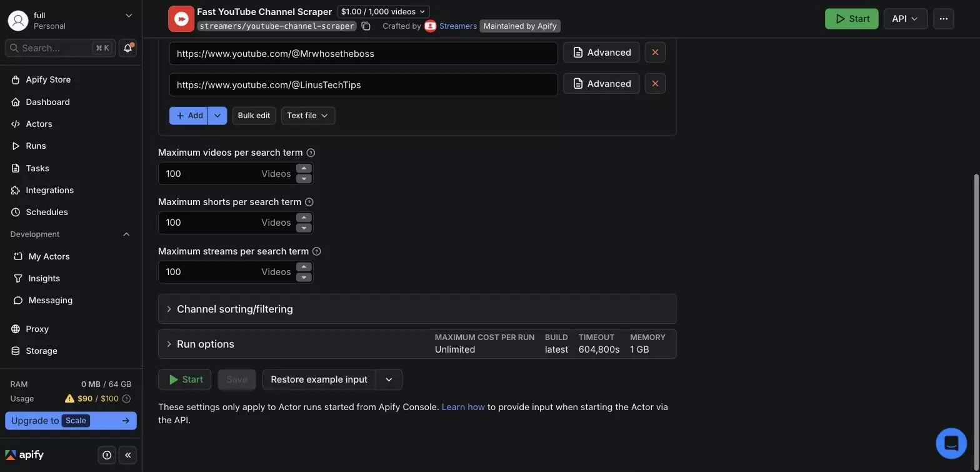The image size is (980, 472).
Task: Show help for Maximum streams per search term
Action: click(x=316, y=251)
